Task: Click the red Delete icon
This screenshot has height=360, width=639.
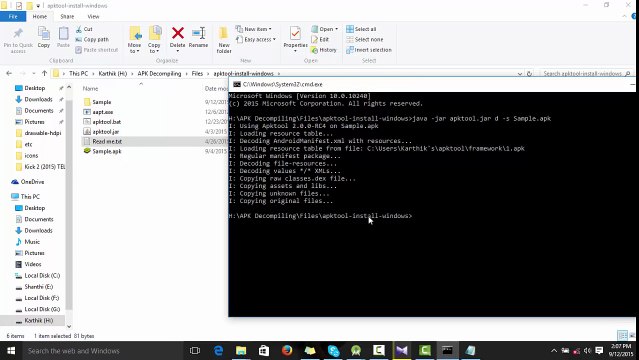Action: coord(178,33)
